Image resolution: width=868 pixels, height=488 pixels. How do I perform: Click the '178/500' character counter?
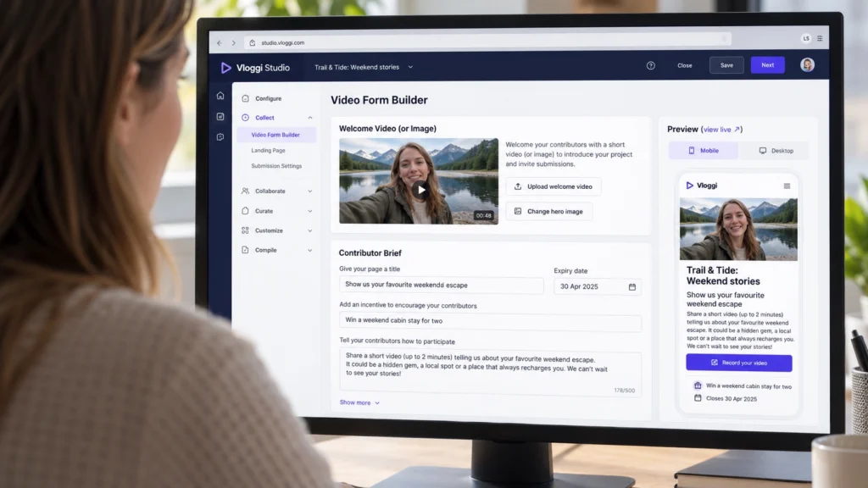point(625,390)
